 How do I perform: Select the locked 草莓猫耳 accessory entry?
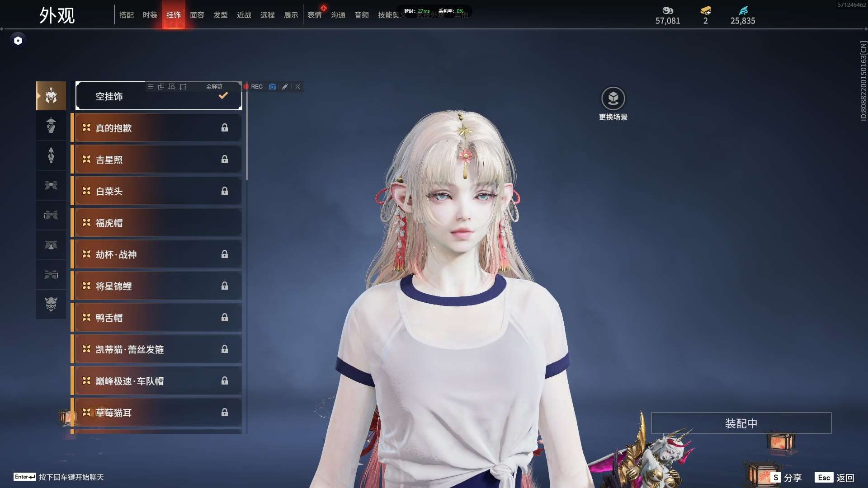[156, 413]
